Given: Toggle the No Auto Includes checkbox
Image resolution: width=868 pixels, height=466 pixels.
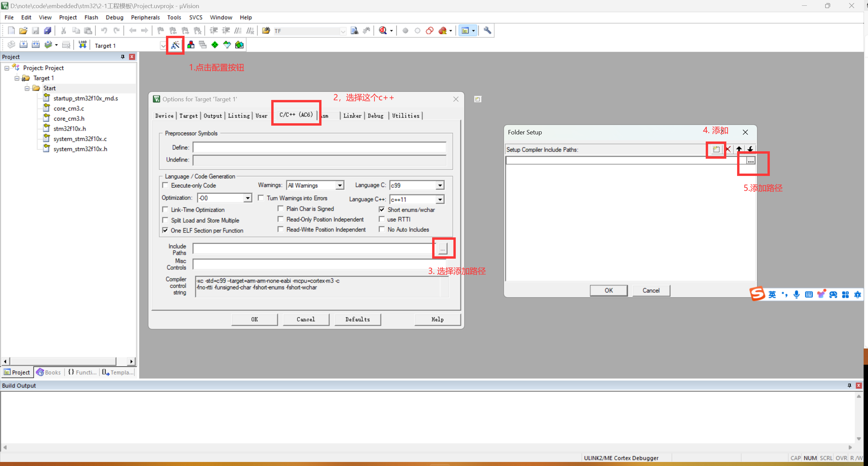Looking at the screenshot, I should pos(382,229).
